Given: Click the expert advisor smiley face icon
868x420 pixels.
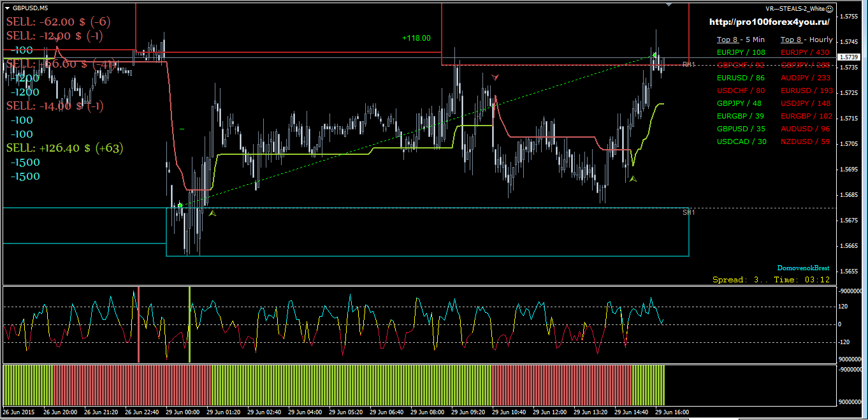Looking at the screenshot, I should point(830,9).
